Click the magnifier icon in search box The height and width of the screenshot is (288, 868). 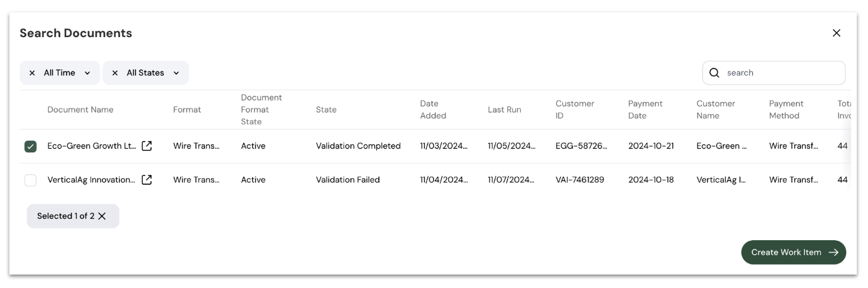(x=714, y=73)
